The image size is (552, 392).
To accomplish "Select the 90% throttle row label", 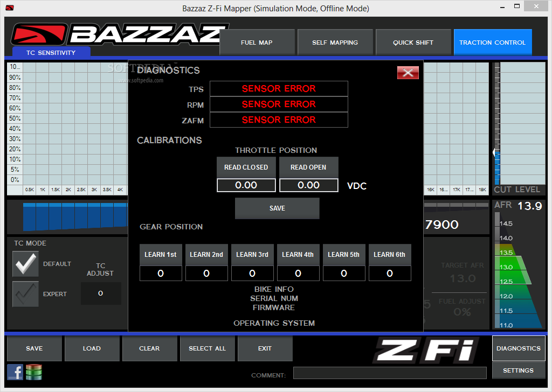I will pos(15,78).
